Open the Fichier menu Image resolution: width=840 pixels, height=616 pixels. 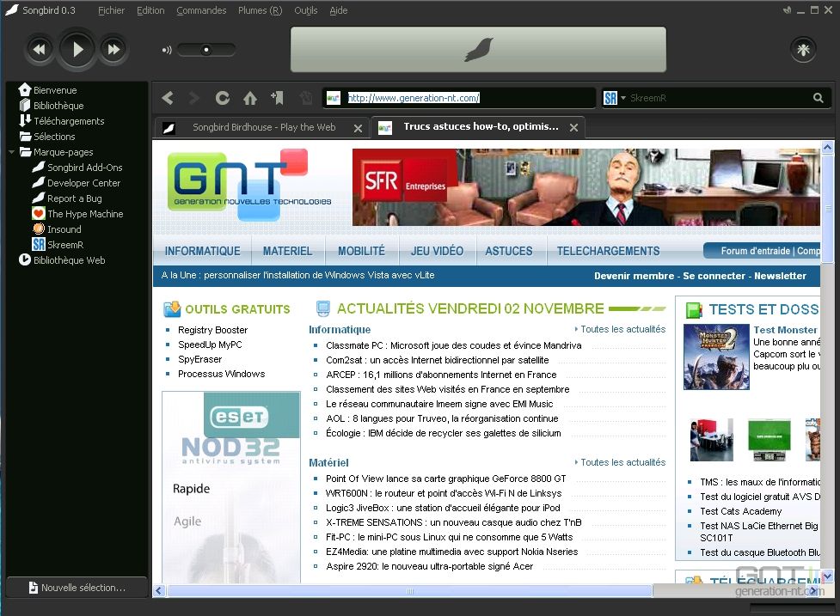(111, 10)
